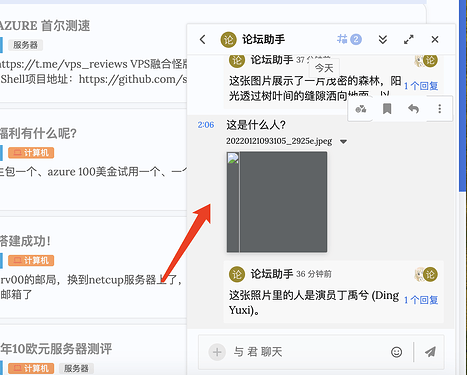Click 论坛助手 avatar beside 36 分钟前 reply
Viewport: 467px width, 375px height.
pyautogui.click(x=237, y=274)
